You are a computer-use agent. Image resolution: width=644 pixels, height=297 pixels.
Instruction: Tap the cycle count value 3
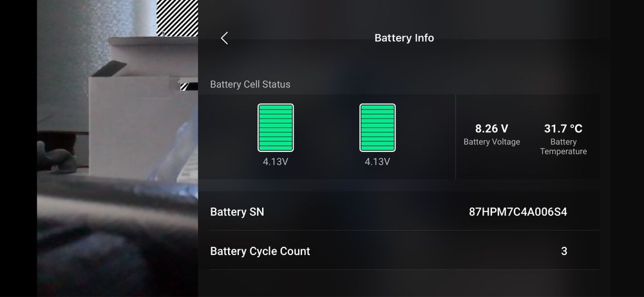[x=564, y=251]
